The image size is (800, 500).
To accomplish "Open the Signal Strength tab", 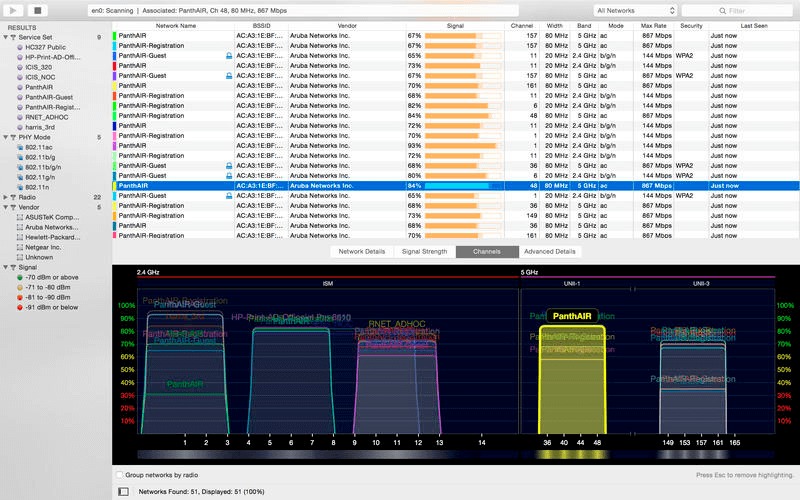I will tap(423, 252).
